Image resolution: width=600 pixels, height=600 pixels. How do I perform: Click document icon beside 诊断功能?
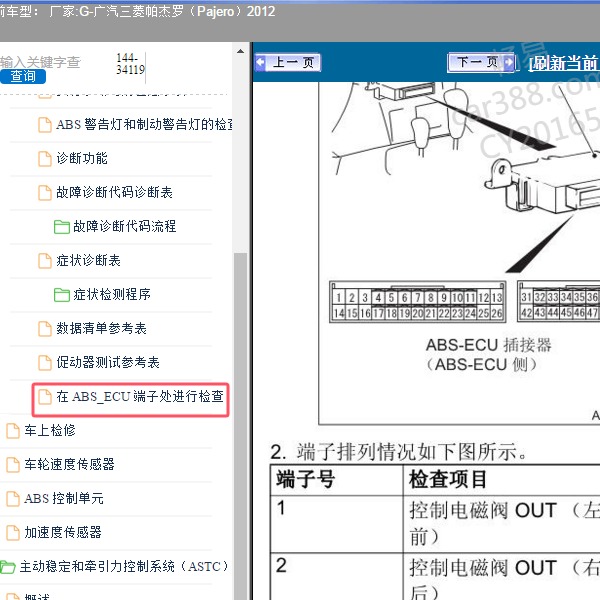(x=45, y=159)
